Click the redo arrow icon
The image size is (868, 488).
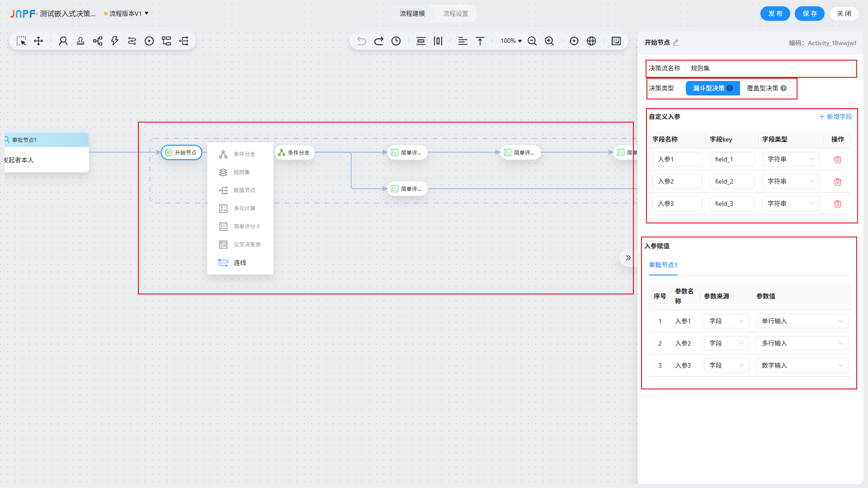tap(379, 41)
